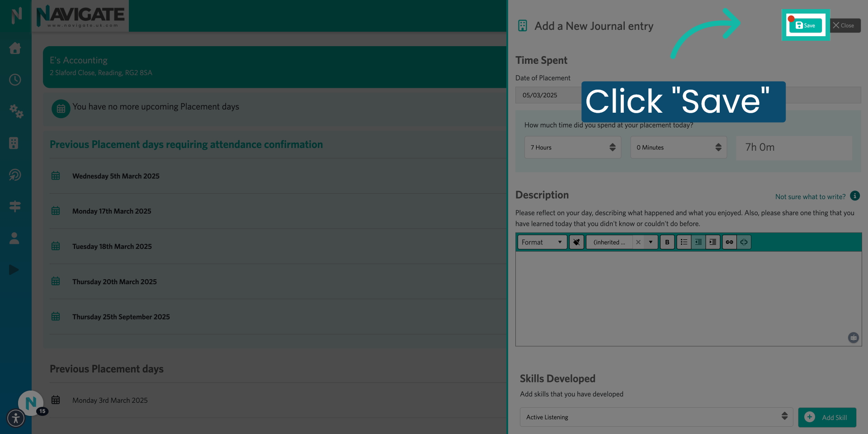Toggle the remove-formatting eraser in the editor toolbar
This screenshot has width=868, height=434.
(x=576, y=242)
